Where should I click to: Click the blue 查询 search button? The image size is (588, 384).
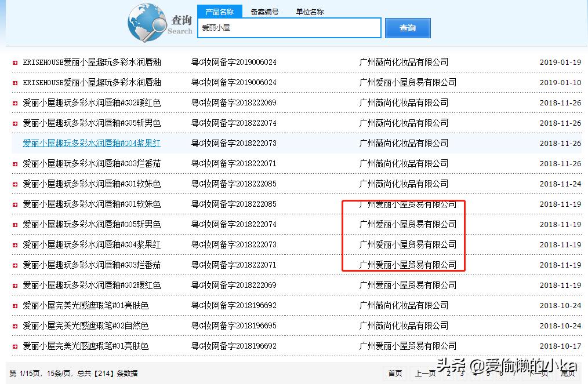[408, 27]
